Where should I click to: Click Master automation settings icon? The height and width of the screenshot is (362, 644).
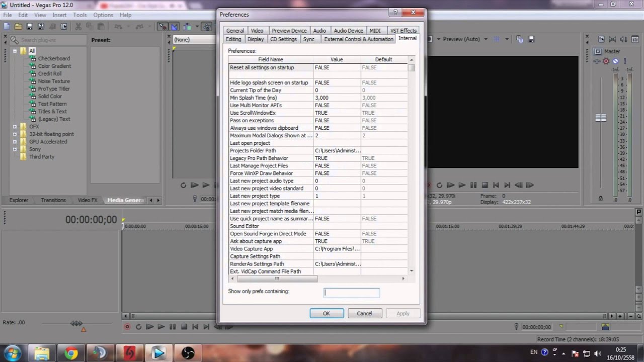coord(597,61)
